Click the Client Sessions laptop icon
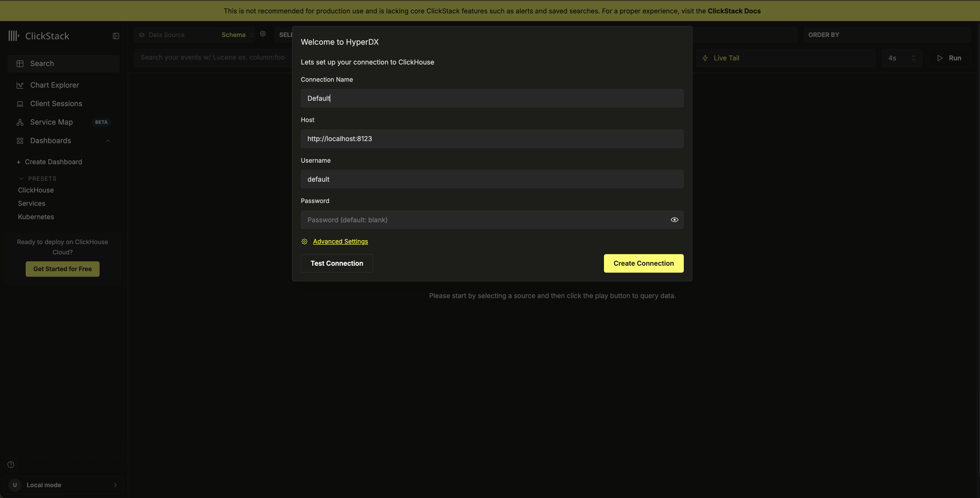The height and width of the screenshot is (498, 980). click(20, 104)
